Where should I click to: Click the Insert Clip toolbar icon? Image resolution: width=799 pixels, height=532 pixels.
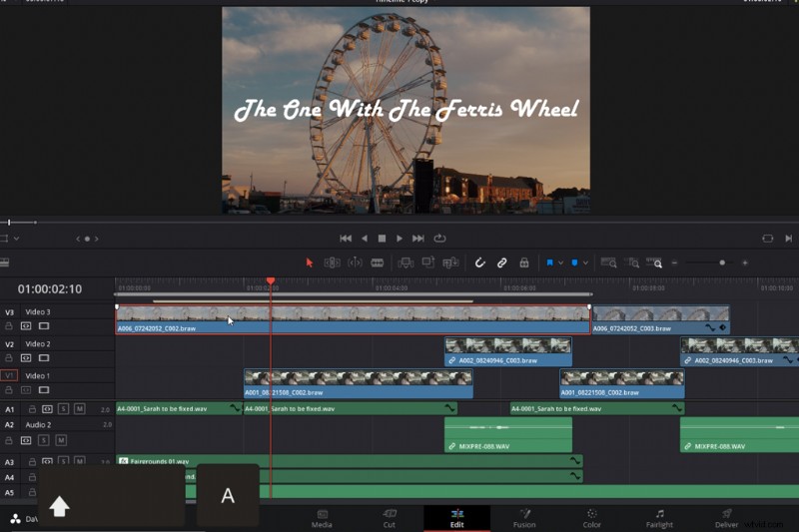tap(405, 263)
